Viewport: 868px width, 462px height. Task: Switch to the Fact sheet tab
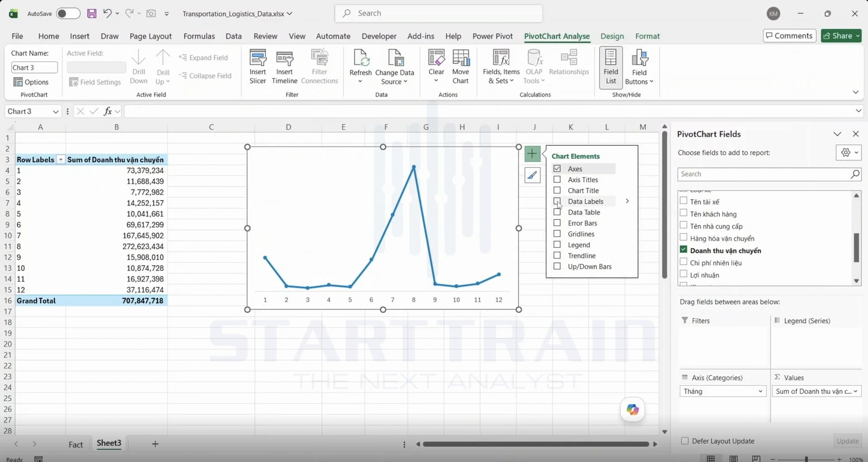click(x=76, y=444)
